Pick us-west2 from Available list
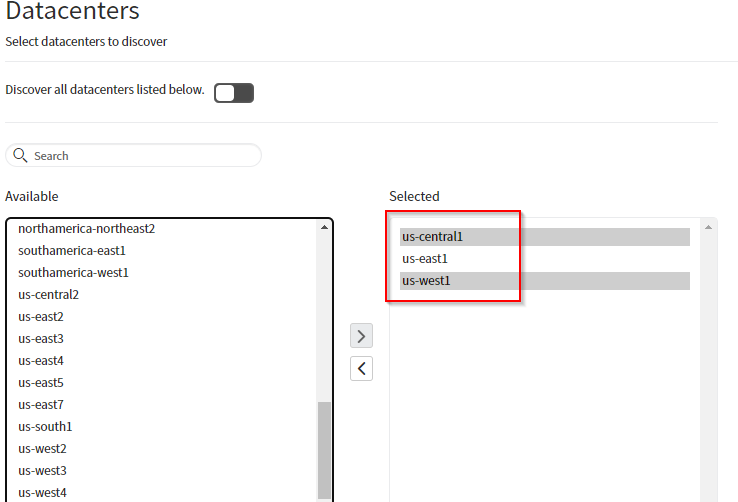Viewport: 738px width, 502px height. (43, 449)
